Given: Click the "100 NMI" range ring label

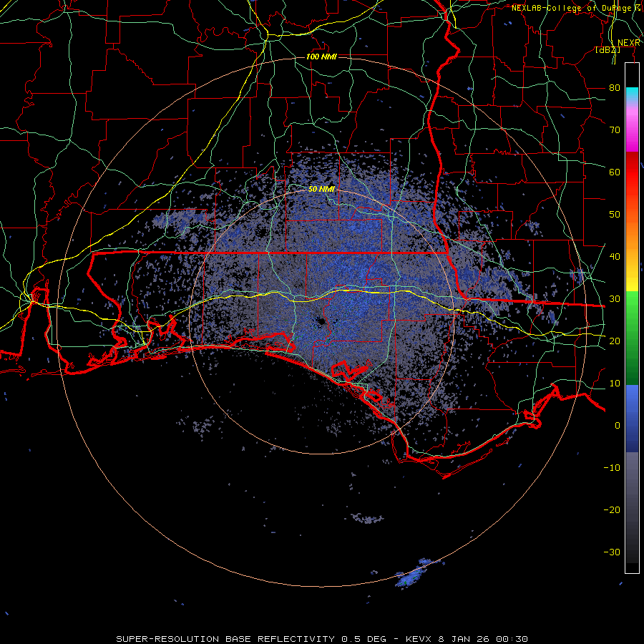Looking at the screenshot, I should tap(321, 57).
